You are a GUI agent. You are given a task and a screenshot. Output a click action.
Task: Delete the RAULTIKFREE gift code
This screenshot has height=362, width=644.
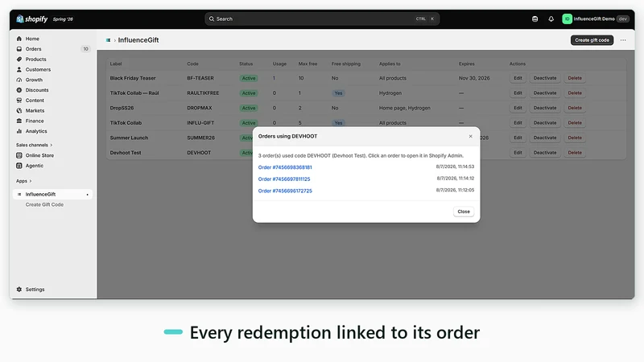point(575,93)
